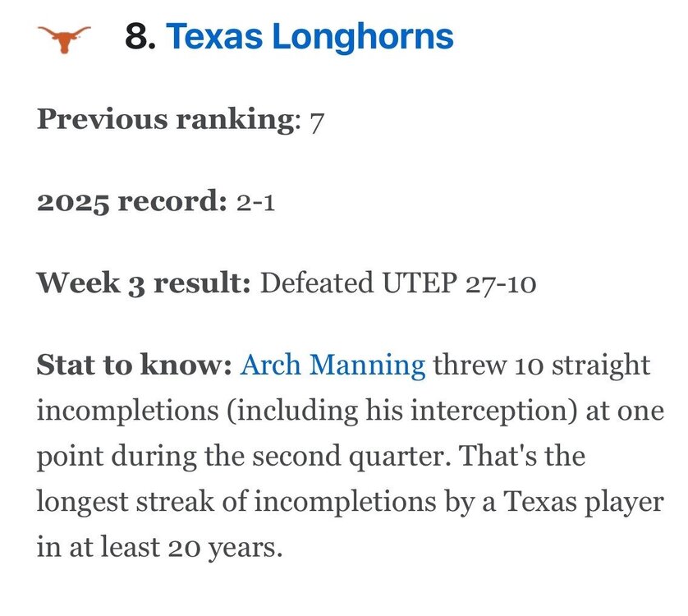Click the "Previous ranking" bold label
The image size is (688, 616).
point(164,120)
